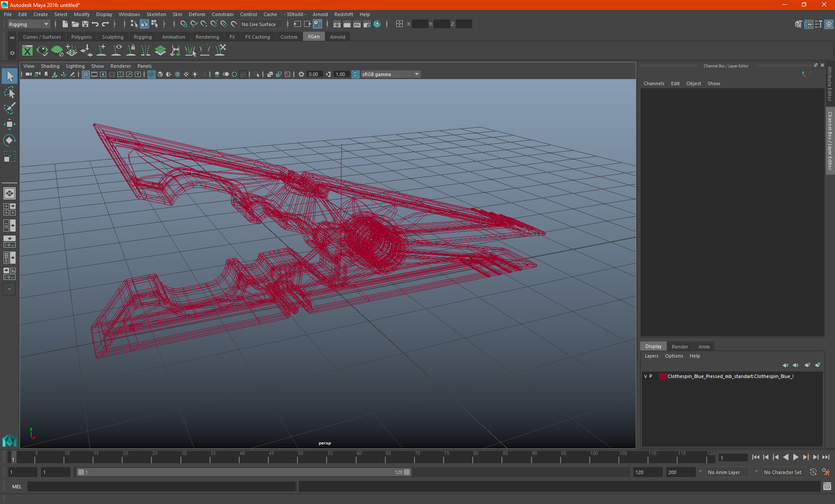Viewport: 835px width, 504px height.
Task: Click the range slider bar handle at 120
Action: coord(407,472)
